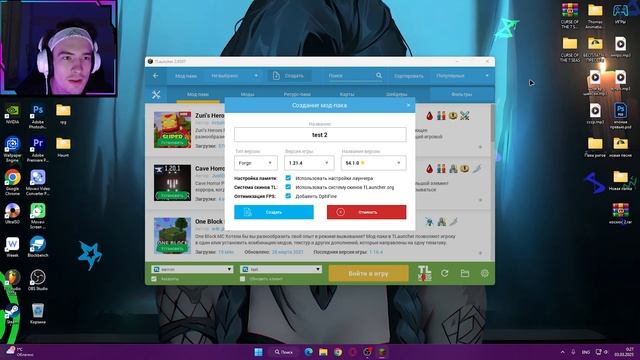Open Wallpaper Engine desktop shortcut

[12, 150]
